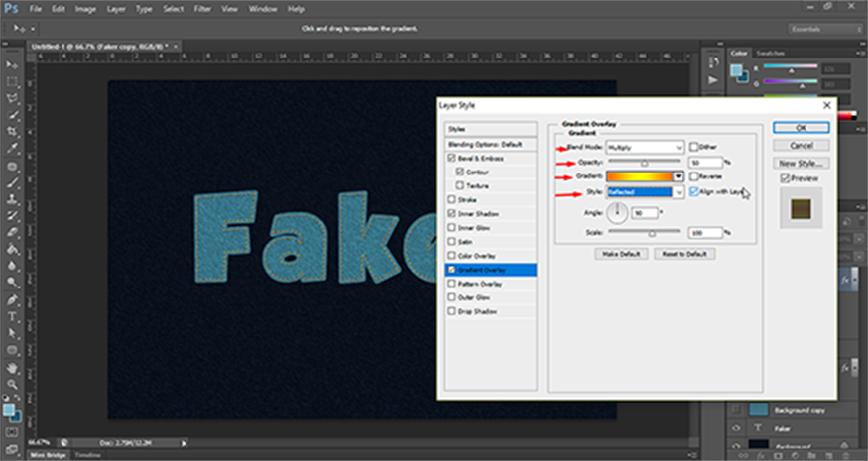Image resolution: width=868 pixels, height=461 pixels.
Task: Select the Rectangular Marquee tool
Action: (x=12, y=81)
